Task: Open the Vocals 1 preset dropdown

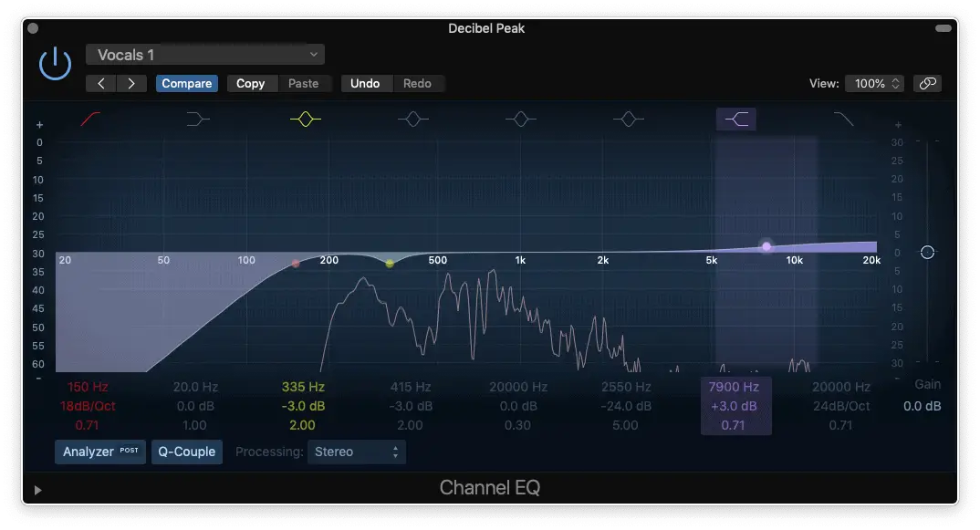Action: [x=205, y=55]
